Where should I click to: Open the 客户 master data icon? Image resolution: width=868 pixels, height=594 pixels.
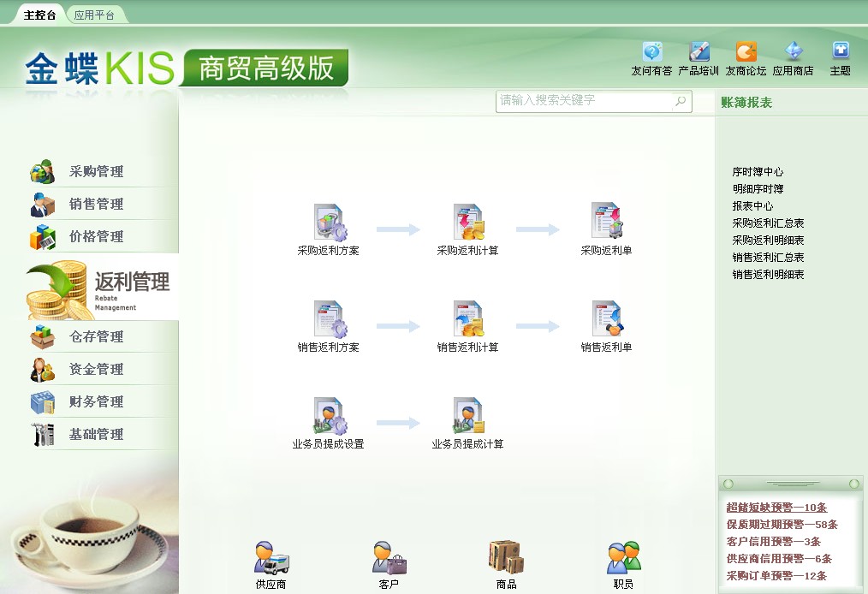(x=389, y=558)
